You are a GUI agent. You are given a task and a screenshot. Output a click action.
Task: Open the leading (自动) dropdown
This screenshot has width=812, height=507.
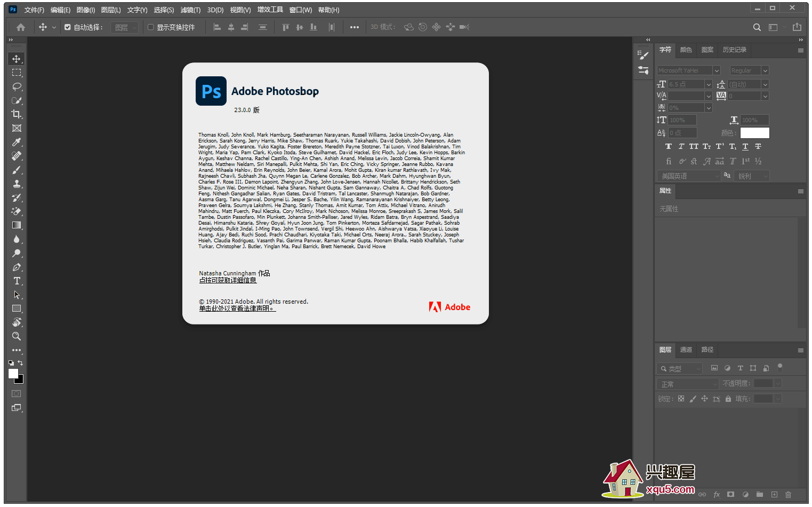pyautogui.click(x=765, y=84)
